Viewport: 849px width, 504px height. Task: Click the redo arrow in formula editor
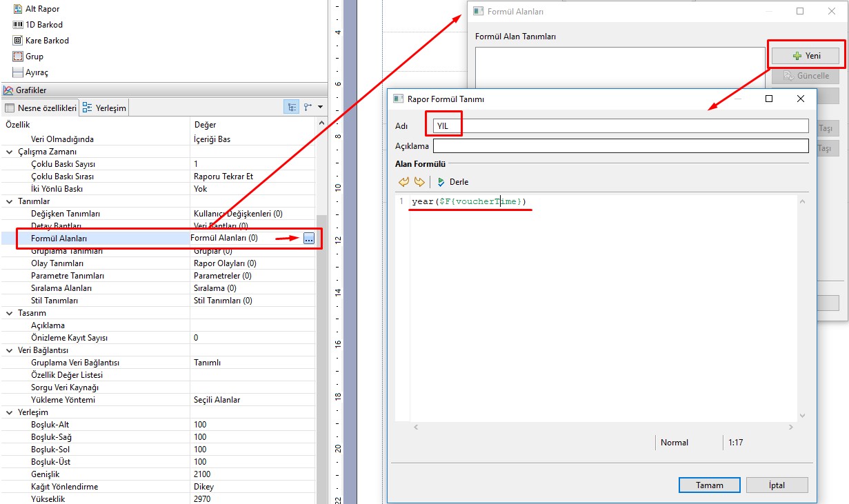[419, 182]
